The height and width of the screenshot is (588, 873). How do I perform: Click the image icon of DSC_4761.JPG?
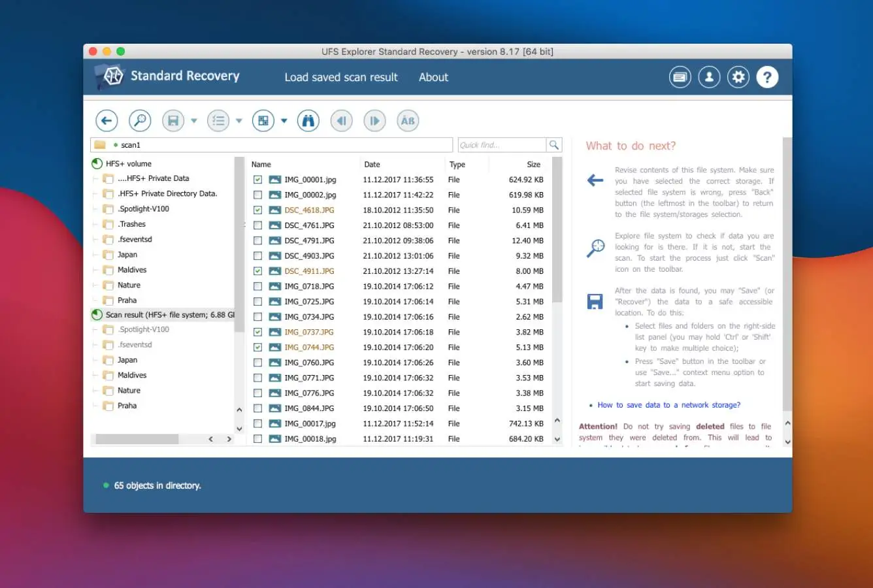point(275,225)
